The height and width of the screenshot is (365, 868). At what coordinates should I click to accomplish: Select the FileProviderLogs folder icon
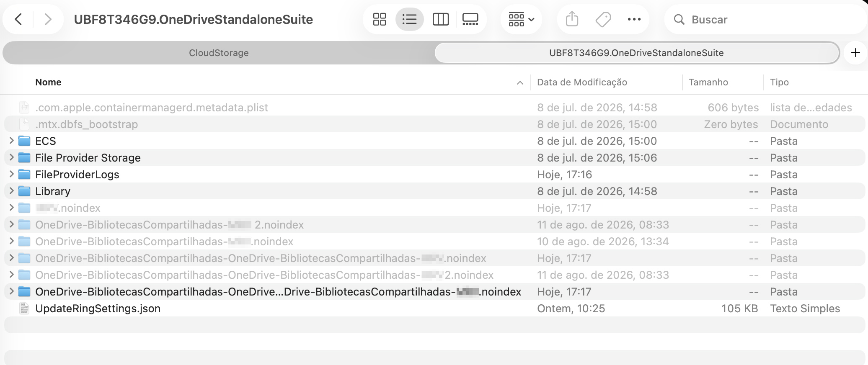pyautogui.click(x=25, y=174)
